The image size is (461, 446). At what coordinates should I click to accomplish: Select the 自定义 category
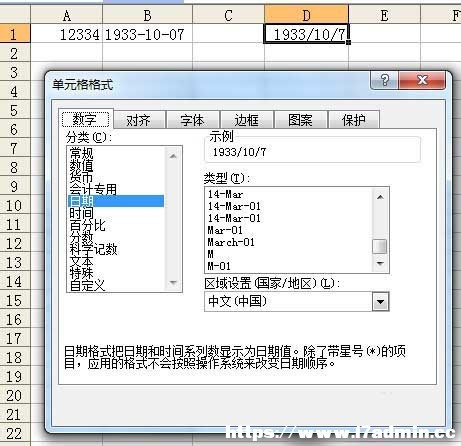coord(87,285)
